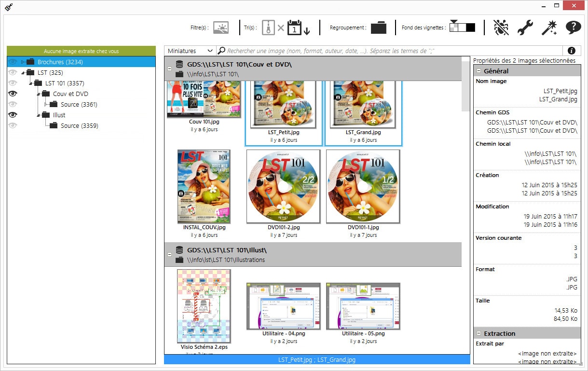Open the bug report icon

[501, 27]
